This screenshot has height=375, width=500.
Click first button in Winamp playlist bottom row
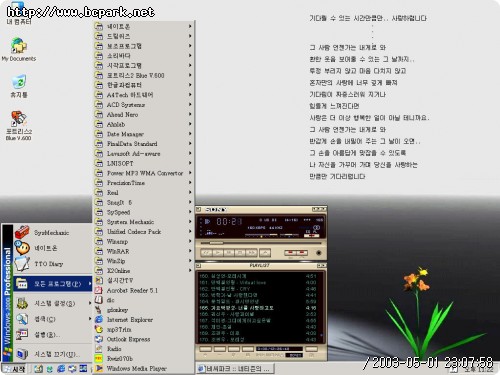[205, 349]
